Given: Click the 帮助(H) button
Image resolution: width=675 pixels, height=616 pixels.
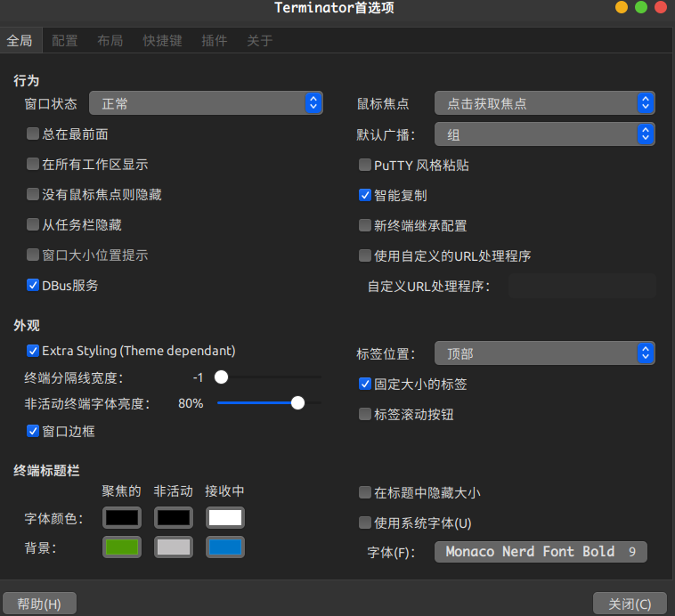Looking at the screenshot, I should 40,604.
